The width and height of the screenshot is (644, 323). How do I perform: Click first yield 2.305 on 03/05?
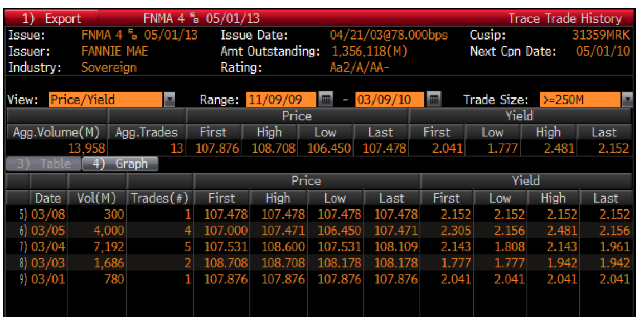(456, 230)
